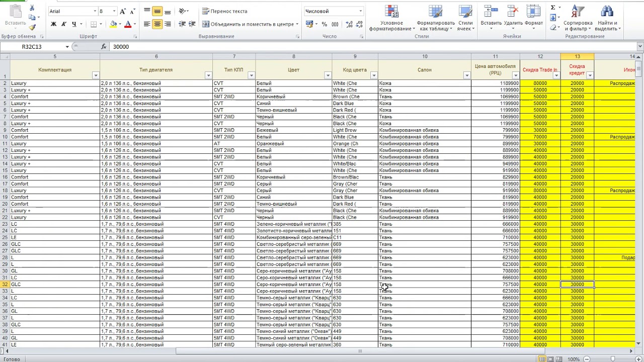The image size is (644, 362).
Task: Open Форматировать как таблицу gallery
Action: [436, 18]
